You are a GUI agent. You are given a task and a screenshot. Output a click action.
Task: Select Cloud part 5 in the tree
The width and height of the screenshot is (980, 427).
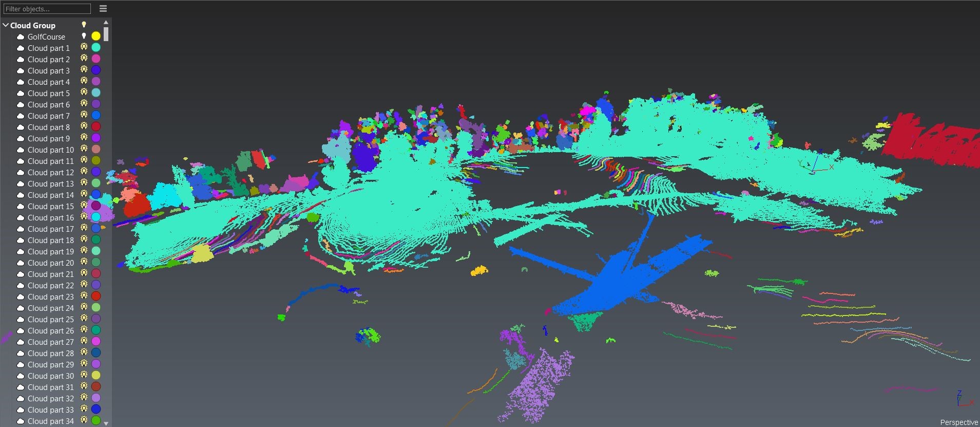(x=48, y=94)
